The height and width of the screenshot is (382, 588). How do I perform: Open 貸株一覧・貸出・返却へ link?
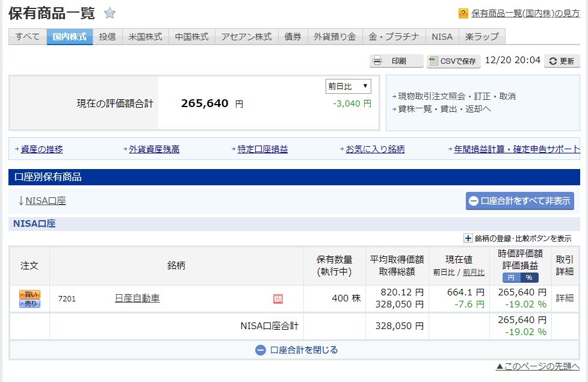click(444, 109)
